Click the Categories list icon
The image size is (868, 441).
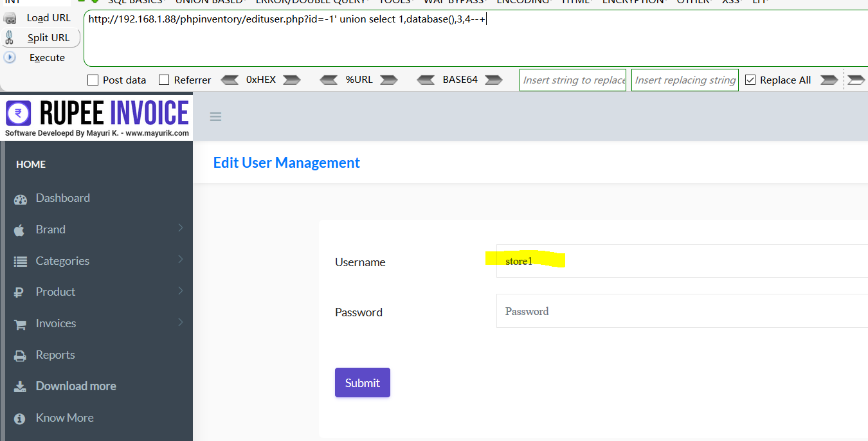(x=21, y=262)
